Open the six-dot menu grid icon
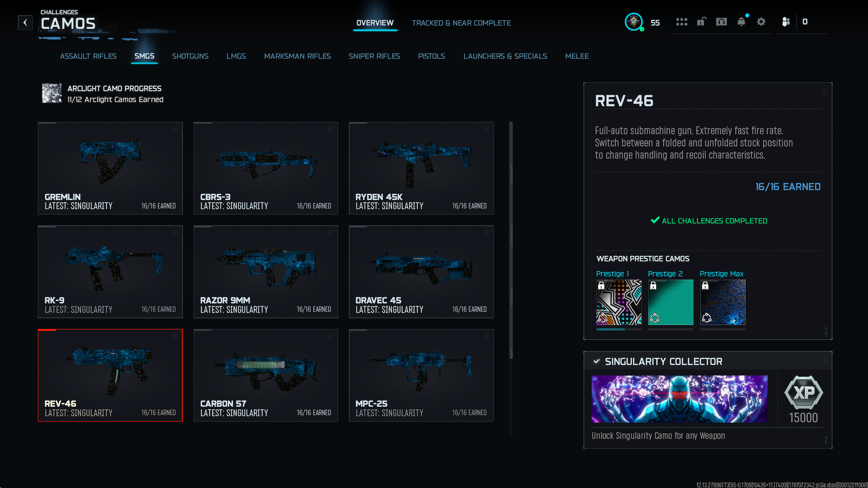 pos(682,22)
